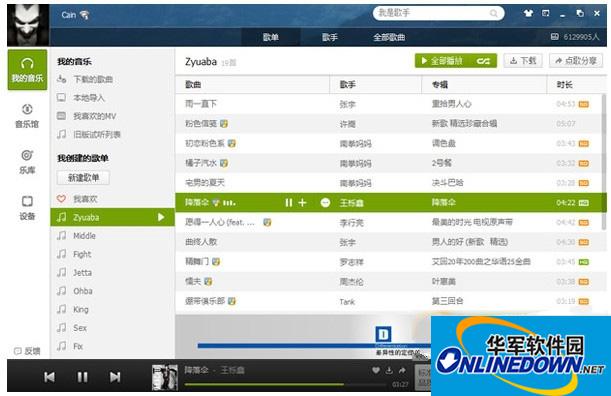Viewport: 611px width, 396px height.
Task: Open 乐库 library section
Action: point(27,162)
